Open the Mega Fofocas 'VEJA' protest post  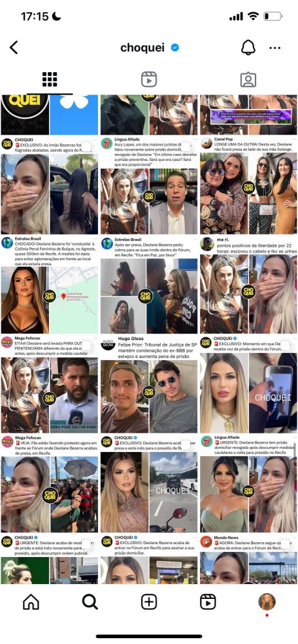[50, 484]
